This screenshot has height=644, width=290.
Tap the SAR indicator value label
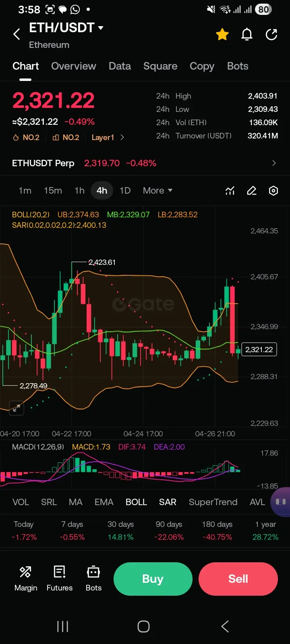[59, 225]
